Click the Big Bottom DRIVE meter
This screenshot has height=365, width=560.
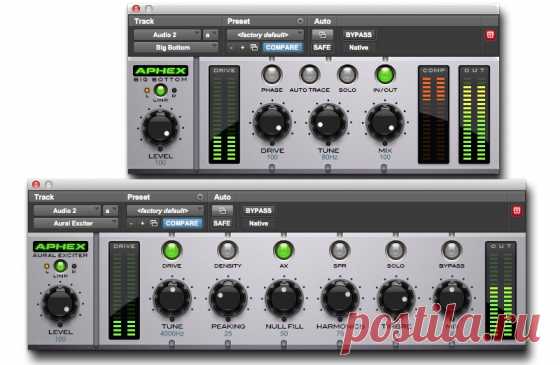tap(224, 115)
